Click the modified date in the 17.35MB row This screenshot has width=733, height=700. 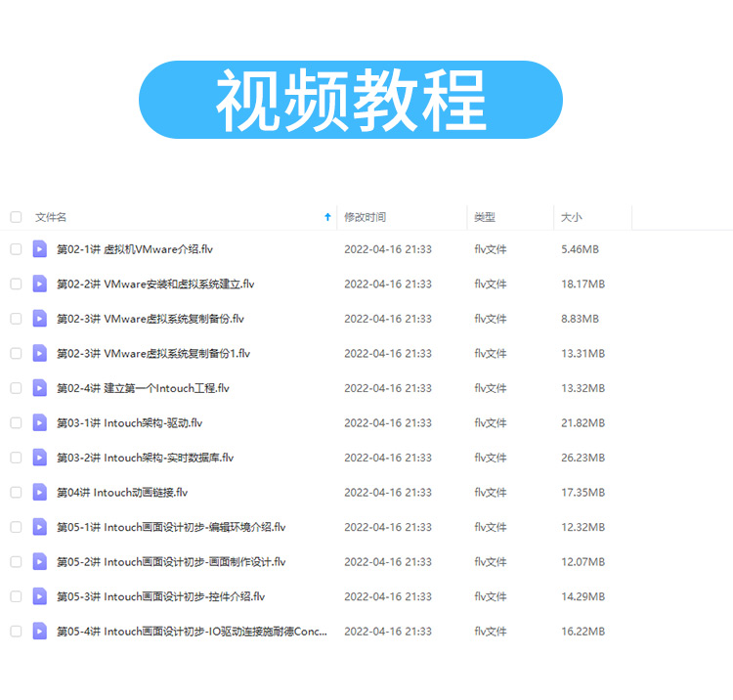coord(388,493)
